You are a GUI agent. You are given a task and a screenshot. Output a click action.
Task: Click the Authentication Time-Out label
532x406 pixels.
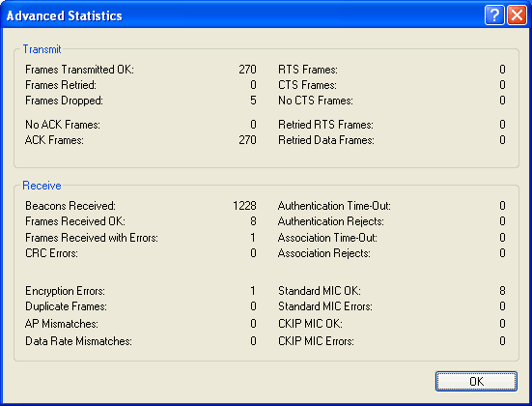coord(334,206)
